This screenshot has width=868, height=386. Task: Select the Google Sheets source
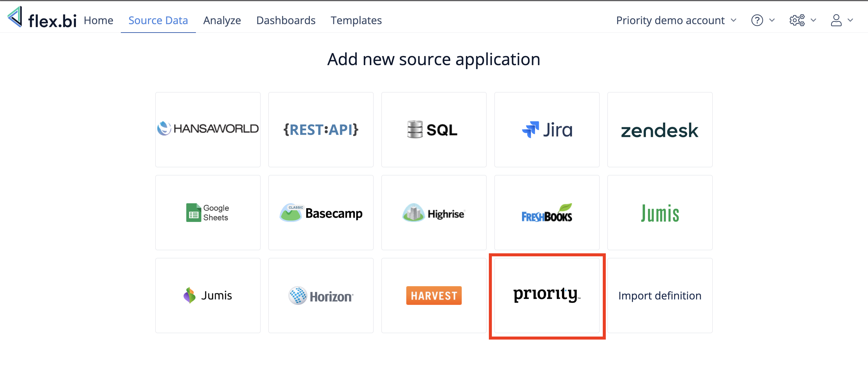coord(208,212)
